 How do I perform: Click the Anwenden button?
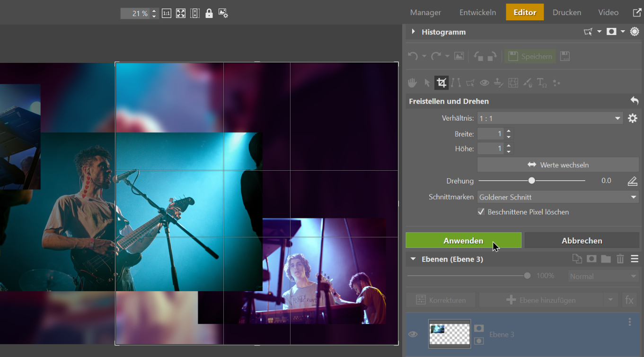pyautogui.click(x=463, y=241)
